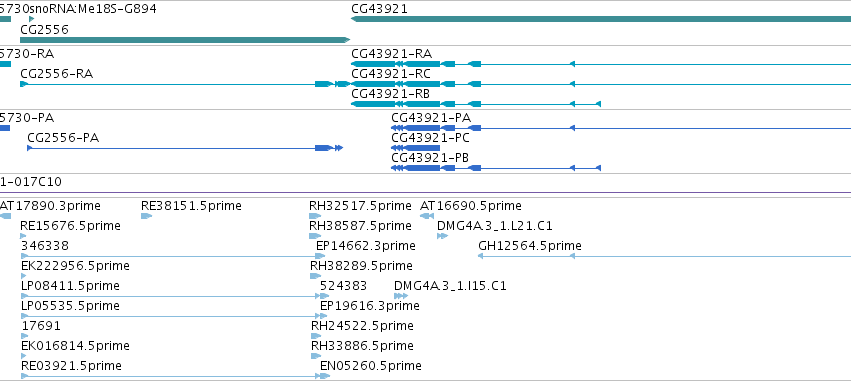Select the CG43921-PC coding block
The image size is (851, 381).
coord(416,148)
